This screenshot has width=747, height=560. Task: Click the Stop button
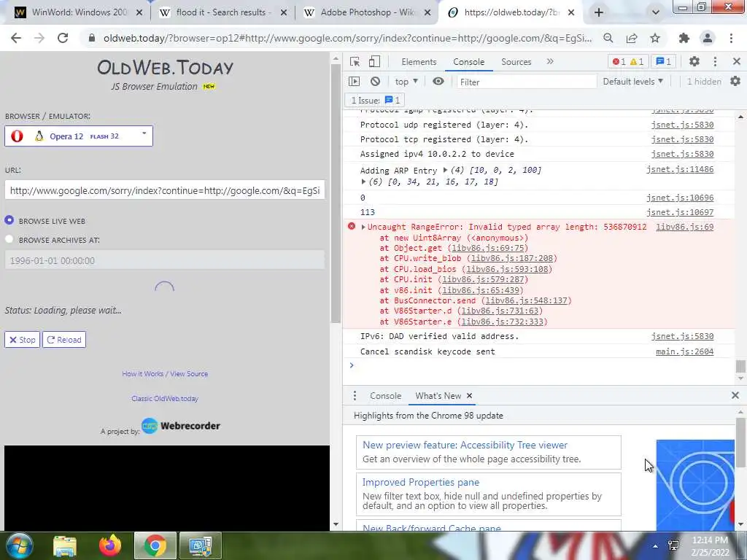23,340
